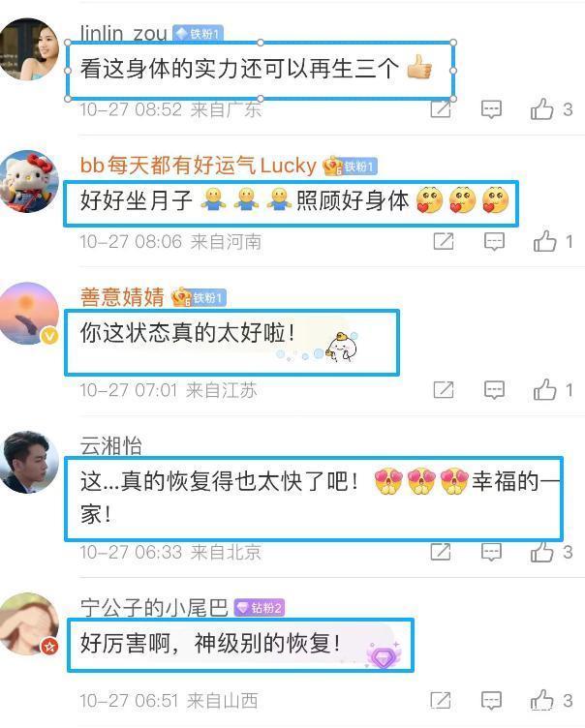Image resolution: width=585 pixels, height=728 pixels.
Task: Tap the 钻粉2 badge beside 宁公子的小尾巴
Action: [x=260, y=608]
